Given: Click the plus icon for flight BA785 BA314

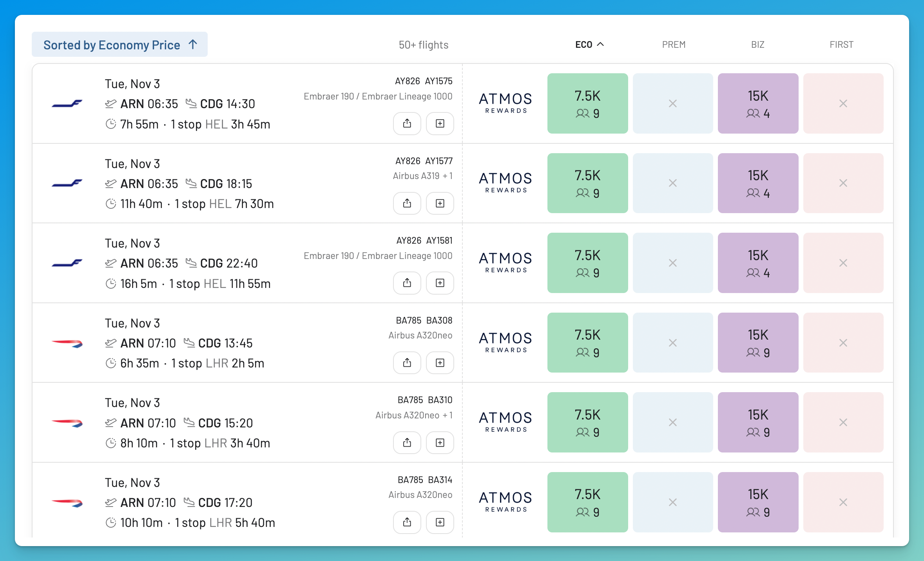Looking at the screenshot, I should coord(440,522).
